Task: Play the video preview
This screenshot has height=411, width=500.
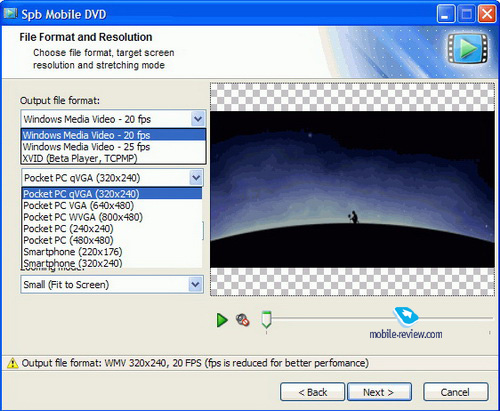Action: (222, 320)
